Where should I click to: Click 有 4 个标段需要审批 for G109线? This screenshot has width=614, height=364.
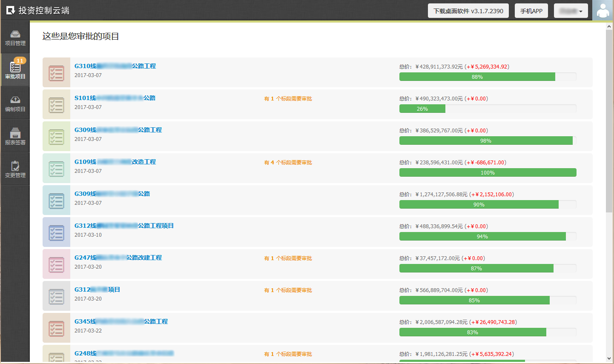point(288,163)
